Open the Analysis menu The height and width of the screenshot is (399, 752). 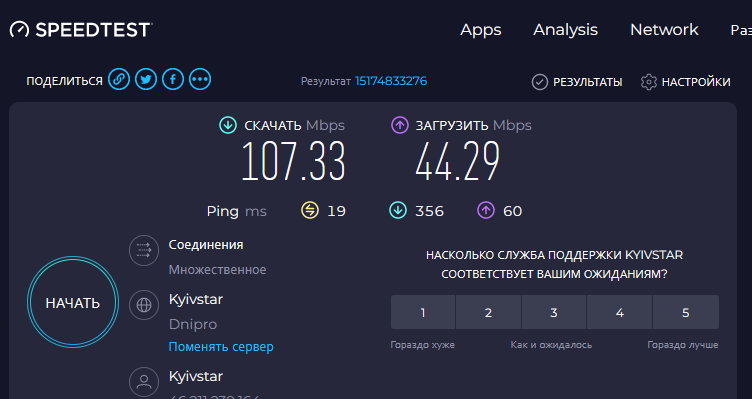565,30
